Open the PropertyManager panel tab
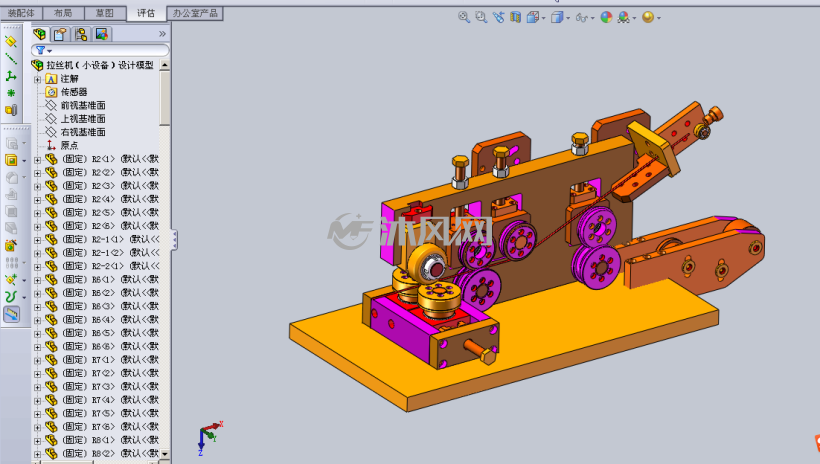 pos(60,35)
